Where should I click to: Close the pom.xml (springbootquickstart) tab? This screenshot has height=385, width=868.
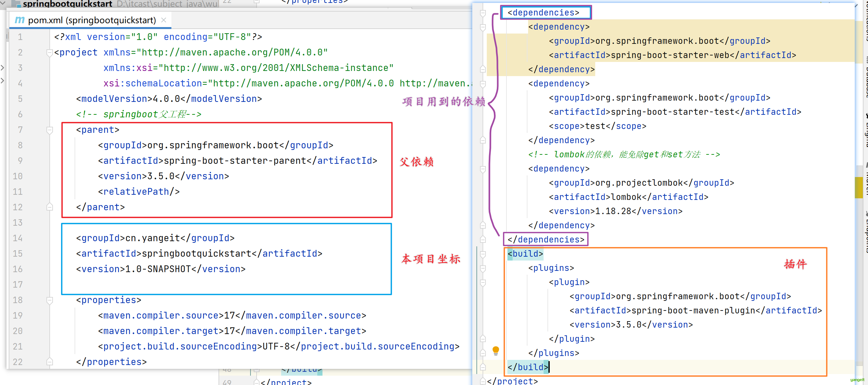pyautogui.click(x=164, y=20)
